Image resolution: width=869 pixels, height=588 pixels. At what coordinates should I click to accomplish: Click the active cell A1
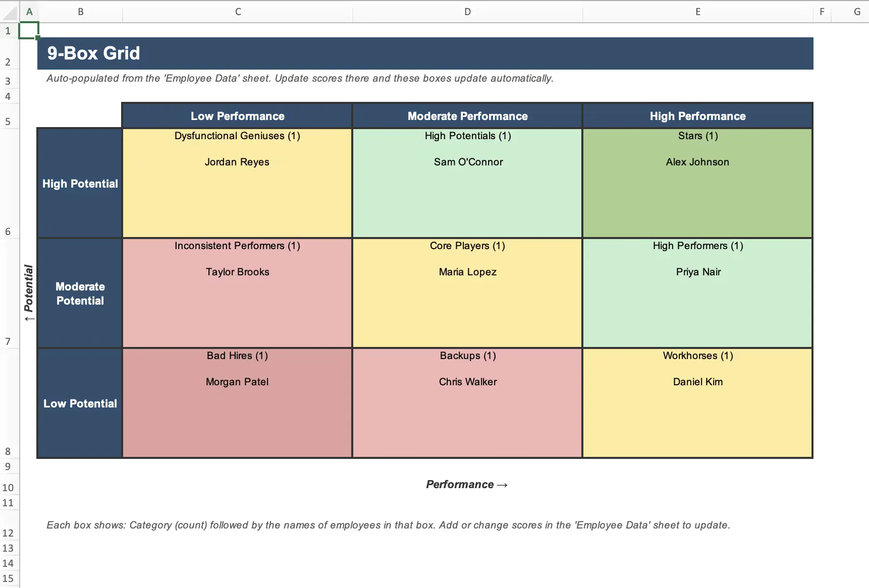29,31
